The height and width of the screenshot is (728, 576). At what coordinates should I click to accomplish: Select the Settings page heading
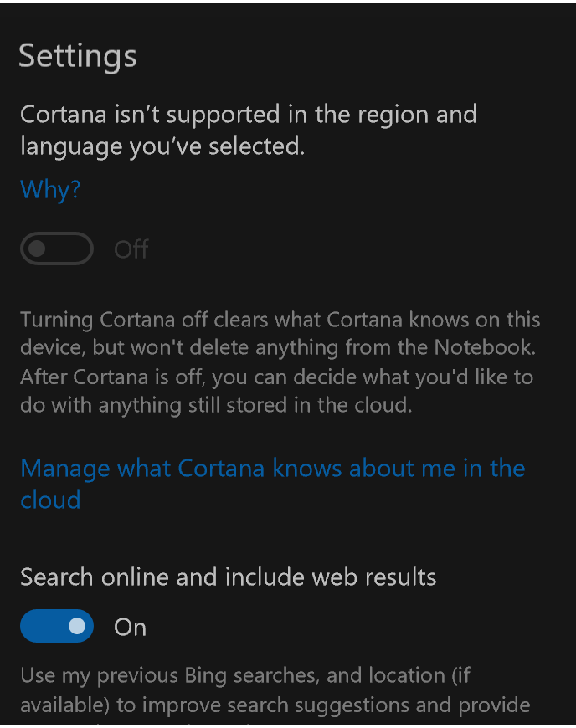(x=78, y=57)
